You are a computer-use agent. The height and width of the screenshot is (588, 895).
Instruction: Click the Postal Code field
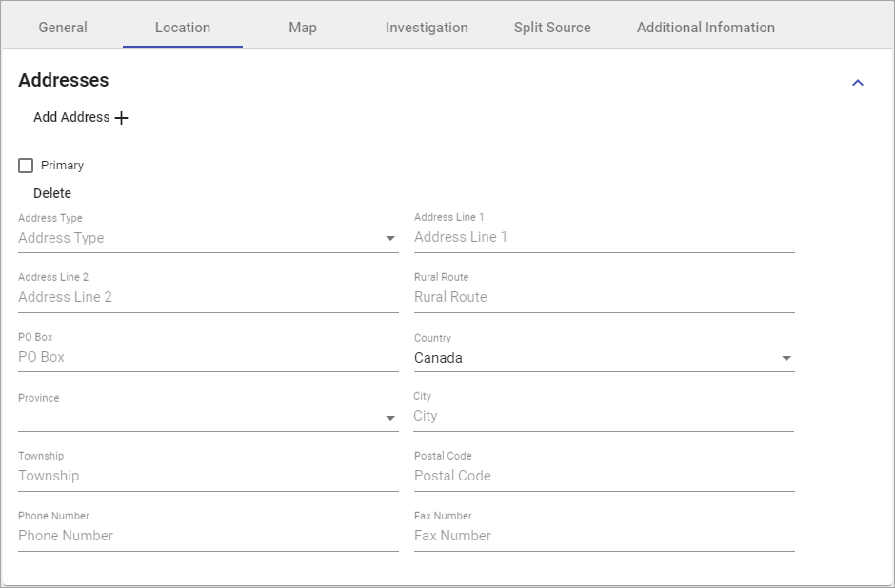click(x=603, y=476)
